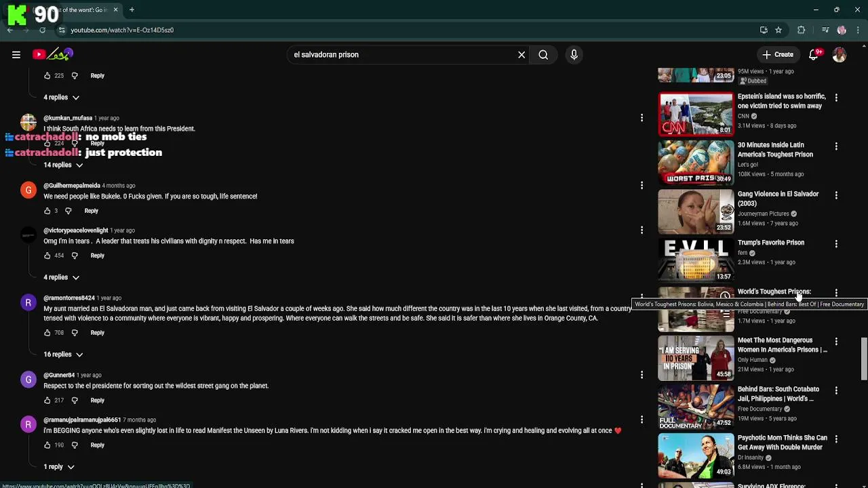Click the magnifier search button

pyautogui.click(x=543, y=55)
